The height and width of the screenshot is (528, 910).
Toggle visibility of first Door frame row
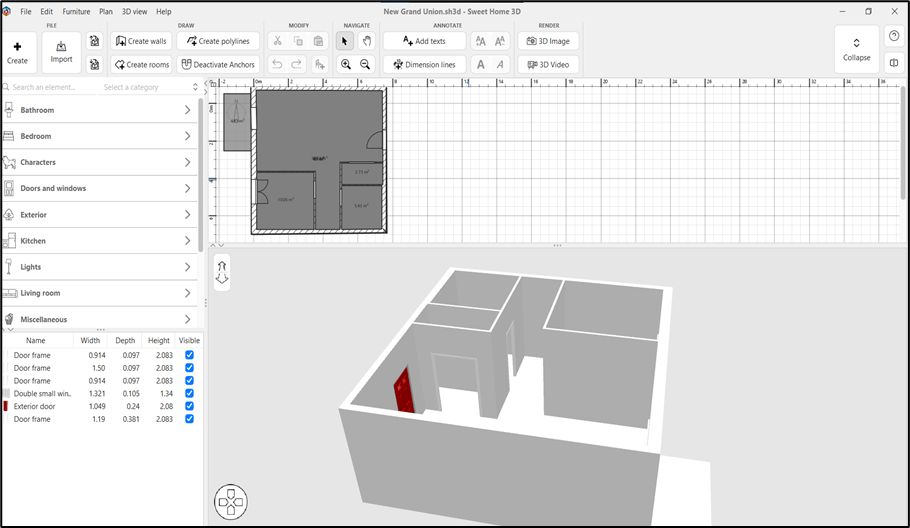click(189, 355)
